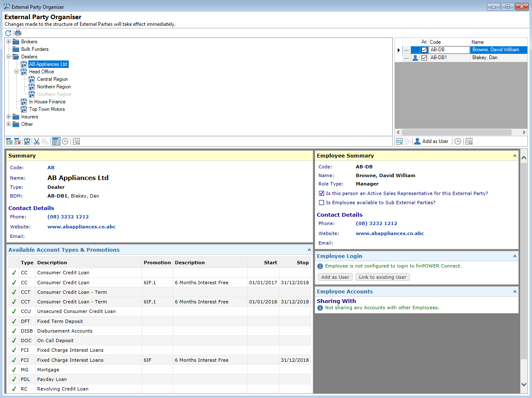This screenshot has height=398, width=532.
Task: Select Northern Region under Head Office
Action: (54, 87)
